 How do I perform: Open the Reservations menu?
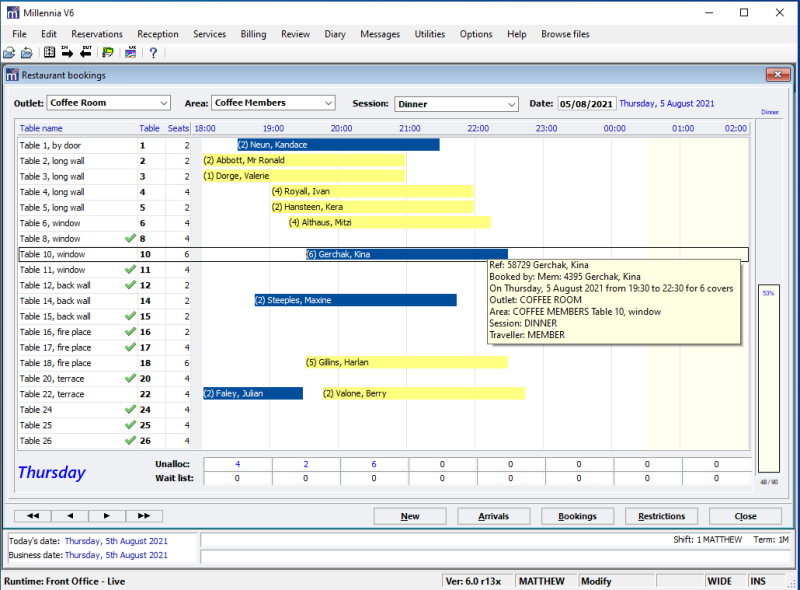(x=97, y=34)
